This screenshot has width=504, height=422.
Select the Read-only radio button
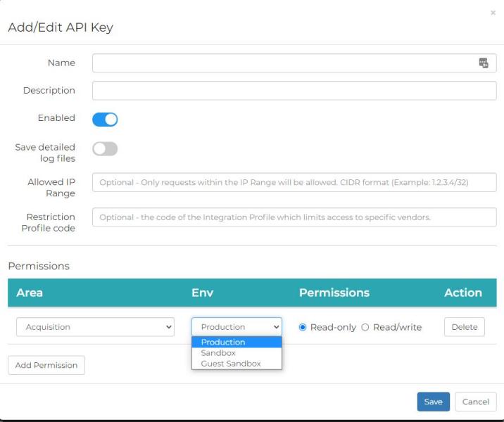click(303, 327)
